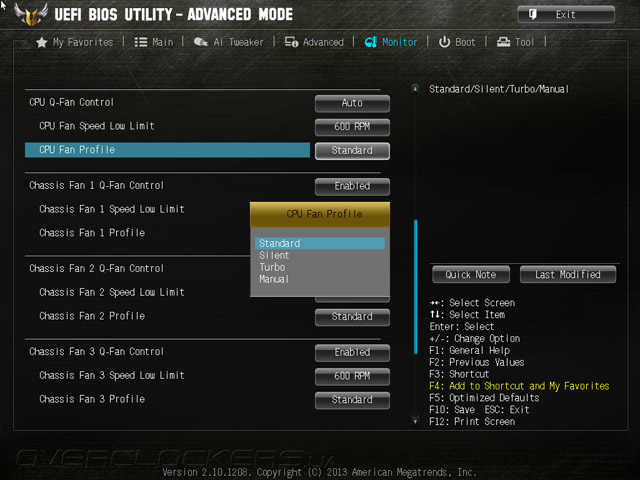Screen dimensions: 640x480
Task: Click the F1 General Help hint
Action: [x=469, y=351]
